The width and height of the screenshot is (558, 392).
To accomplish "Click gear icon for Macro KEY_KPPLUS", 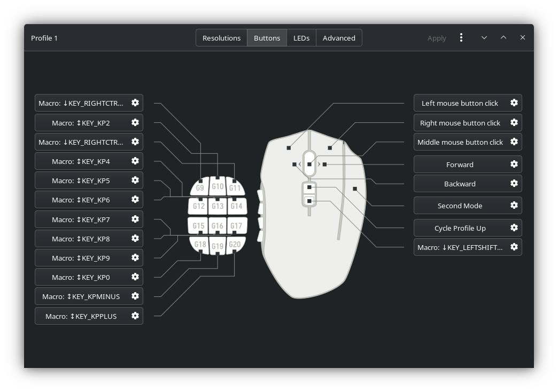I will pyautogui.click(x=135, y=316).
